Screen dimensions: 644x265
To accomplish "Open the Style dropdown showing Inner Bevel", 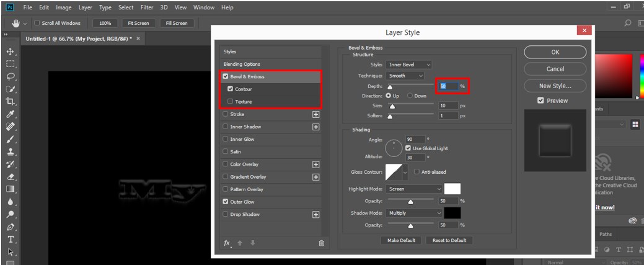I will click(x=408, y=65).
